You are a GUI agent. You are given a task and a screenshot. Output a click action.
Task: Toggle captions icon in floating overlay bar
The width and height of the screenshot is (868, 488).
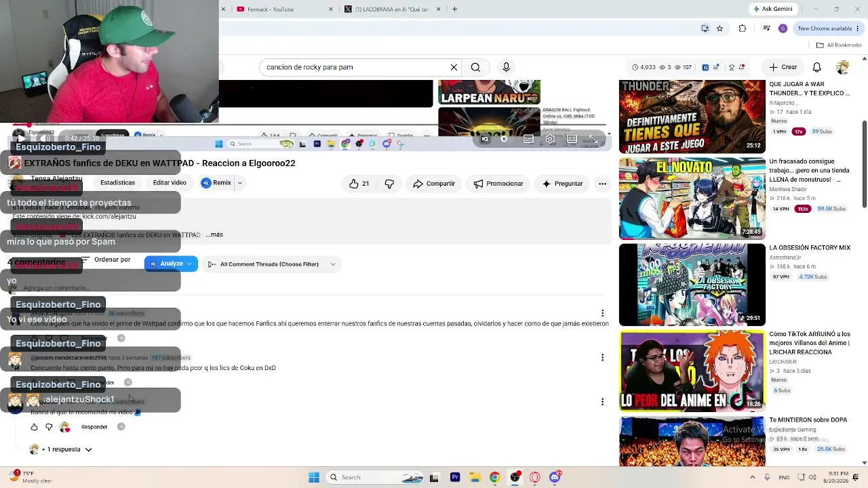pyautogui.click(x=528, y=139)
